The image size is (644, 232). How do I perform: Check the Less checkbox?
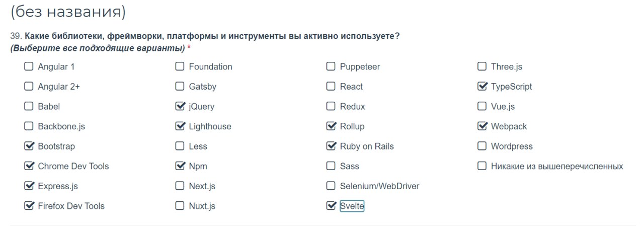(x=180, y=146)
